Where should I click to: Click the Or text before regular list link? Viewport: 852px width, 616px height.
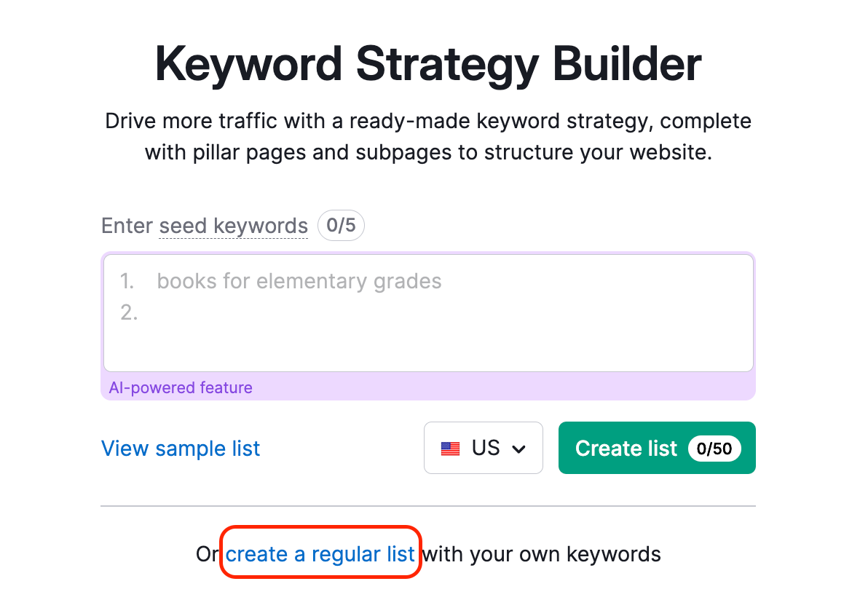coord(208,555)
